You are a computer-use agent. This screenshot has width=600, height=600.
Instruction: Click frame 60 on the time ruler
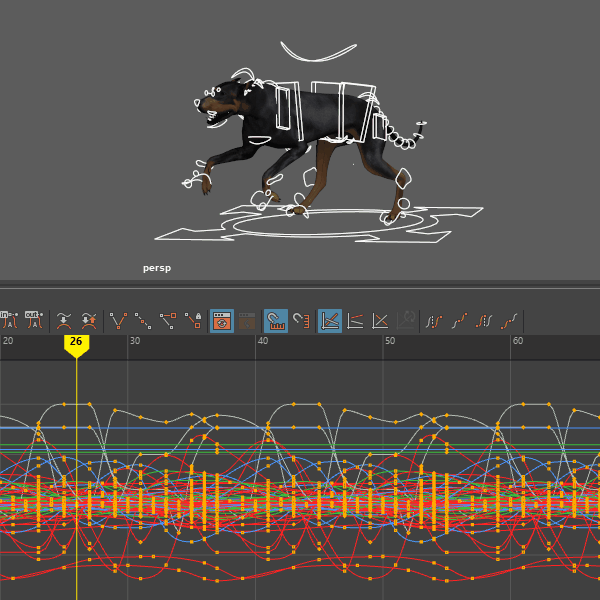pyautogui.click(x=518, y=341)
